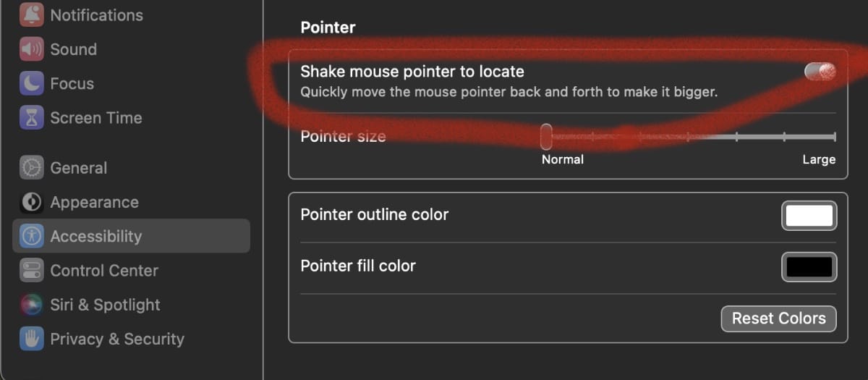The height and width of the screenshot is (380, 868).
Task: Click the Accessibility icon in sidebar
Action: point(31,236)
